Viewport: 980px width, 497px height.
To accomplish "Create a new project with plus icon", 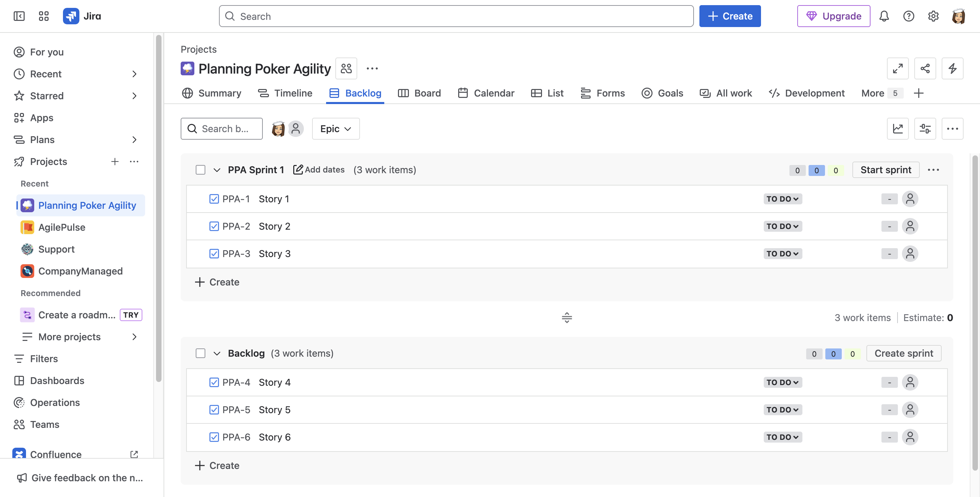I will 115,162.
